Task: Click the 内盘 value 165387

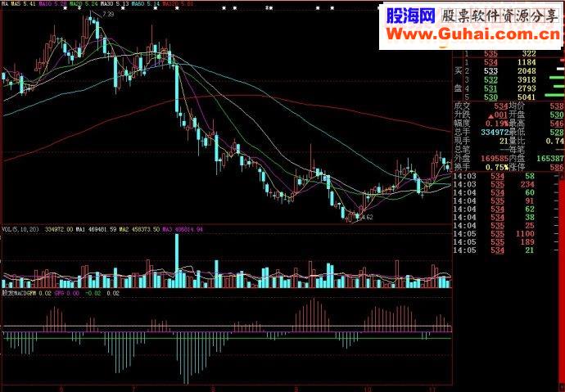Action: click(550, 159)
